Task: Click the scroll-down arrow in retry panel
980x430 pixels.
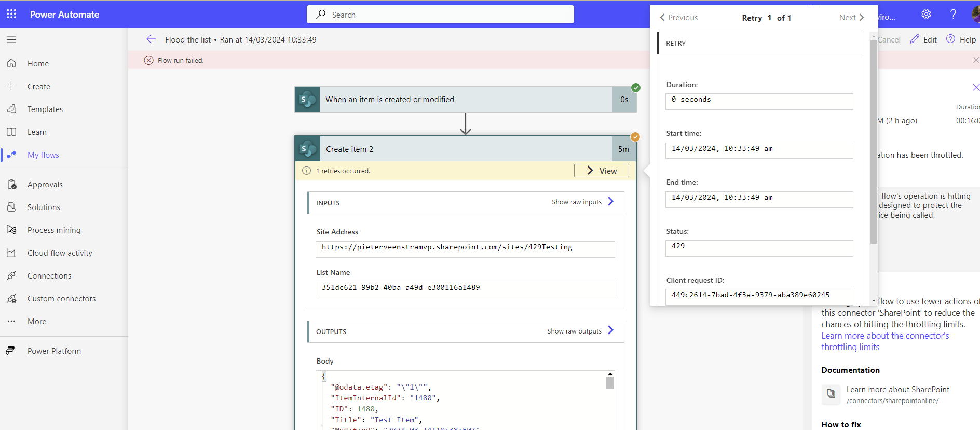Action: (874, 301)
